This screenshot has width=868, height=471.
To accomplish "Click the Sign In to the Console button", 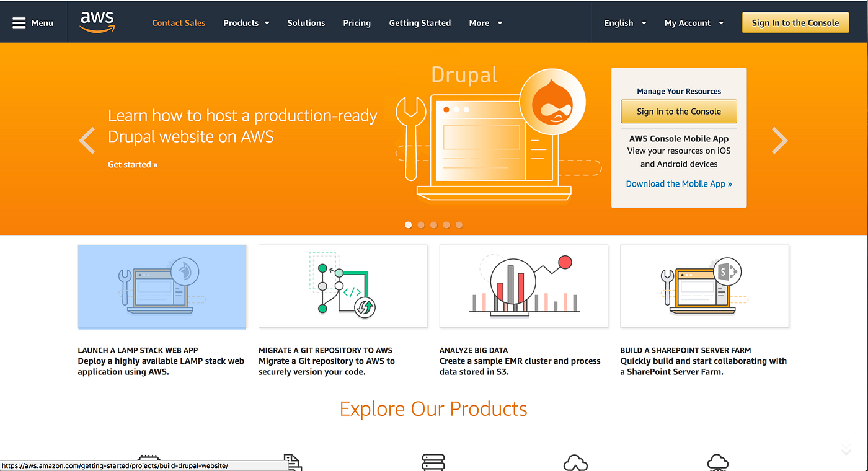I will tap(795, 22).
